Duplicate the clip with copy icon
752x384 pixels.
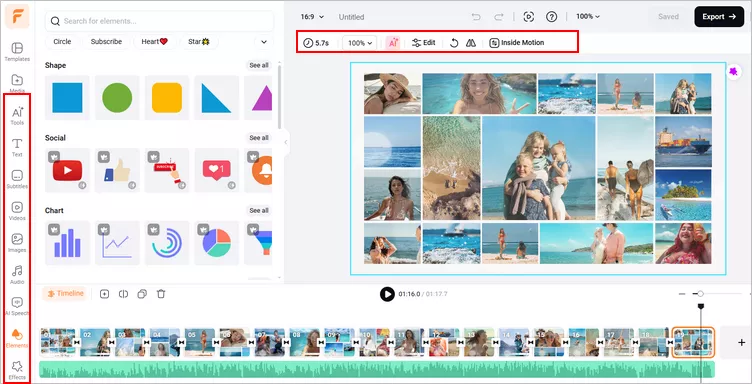pyautogui.click(x=142, y=294)
